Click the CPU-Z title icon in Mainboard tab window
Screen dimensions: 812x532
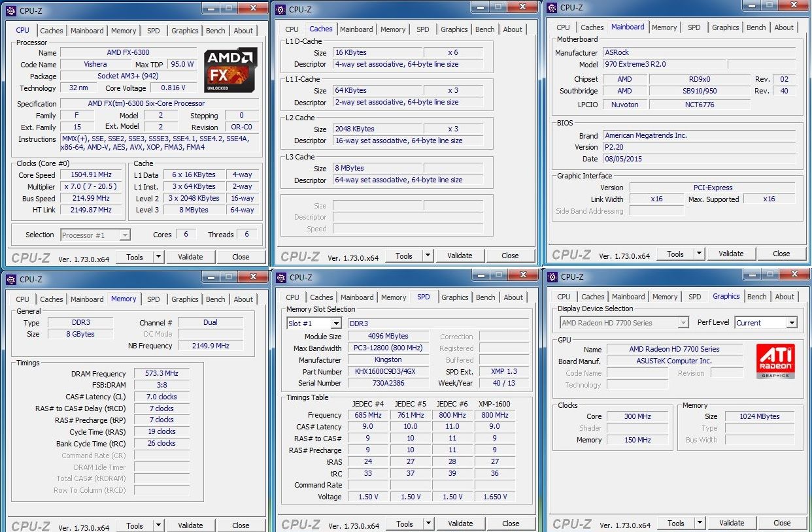[552, 8]
